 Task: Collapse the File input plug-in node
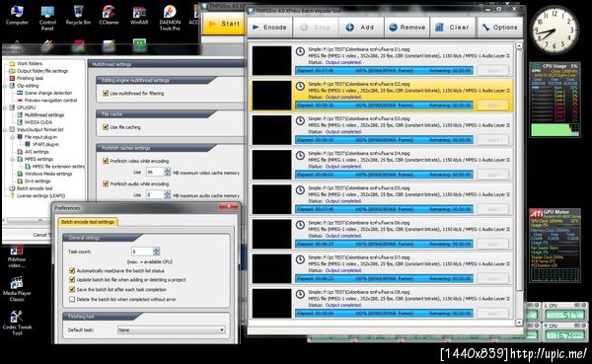[x=13, y=137]
